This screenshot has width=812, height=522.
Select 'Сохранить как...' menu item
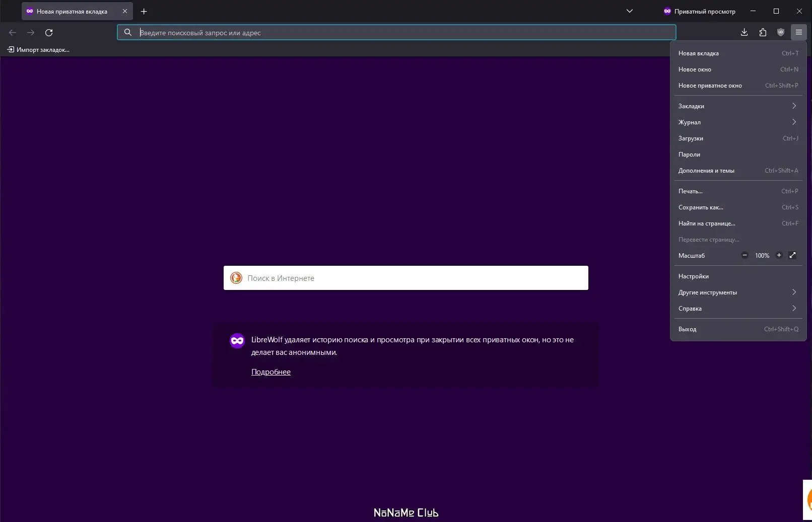(738, 207)
